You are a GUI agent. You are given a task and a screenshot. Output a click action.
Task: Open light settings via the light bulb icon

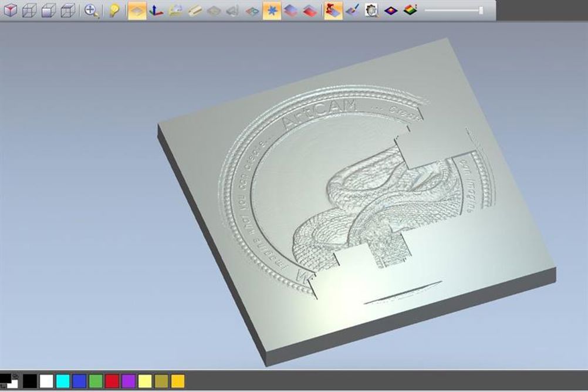tap(114, 10)
